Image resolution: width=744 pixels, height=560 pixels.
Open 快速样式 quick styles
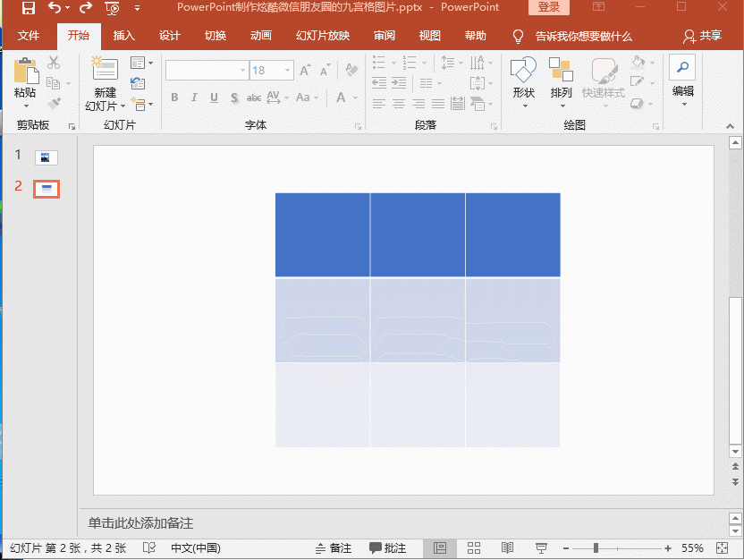(x=604, y=81)
